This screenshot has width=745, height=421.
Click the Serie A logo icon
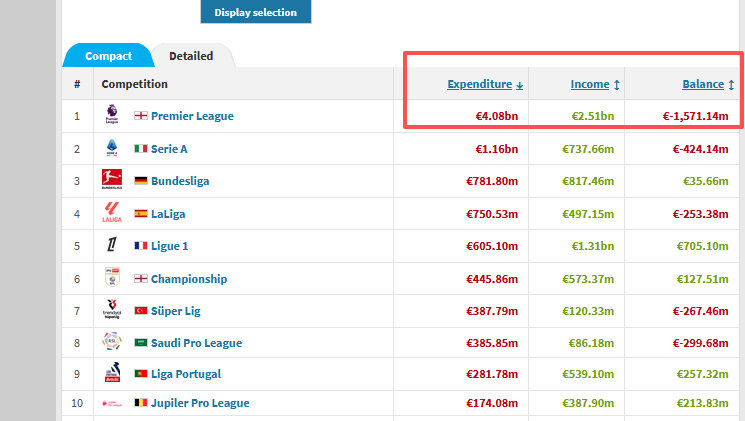click(112, 148)
